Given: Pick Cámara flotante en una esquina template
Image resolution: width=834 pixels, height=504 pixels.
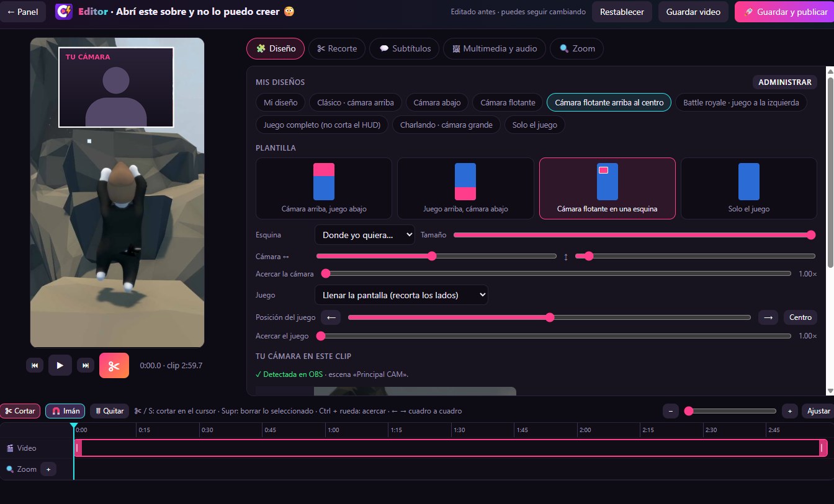Looking at the screenshot, I should (608, 188).
